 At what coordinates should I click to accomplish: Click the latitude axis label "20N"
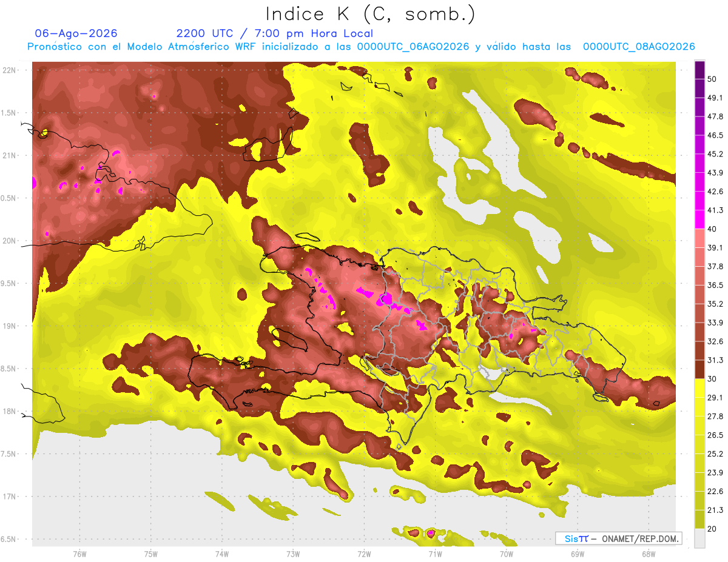pos(9,241)
